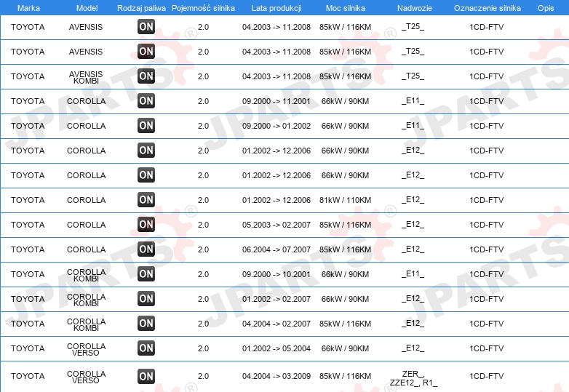Select COROLLA VERSO model in 01.2002 -> 05.2004 row

pyautogui.click(x=86, y=349)
